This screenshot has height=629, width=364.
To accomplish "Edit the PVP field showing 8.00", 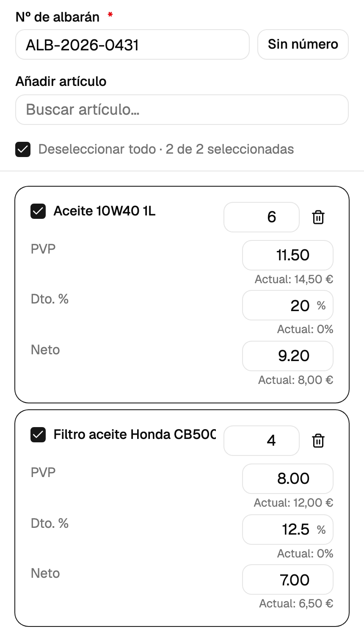I will click(288, 479).
